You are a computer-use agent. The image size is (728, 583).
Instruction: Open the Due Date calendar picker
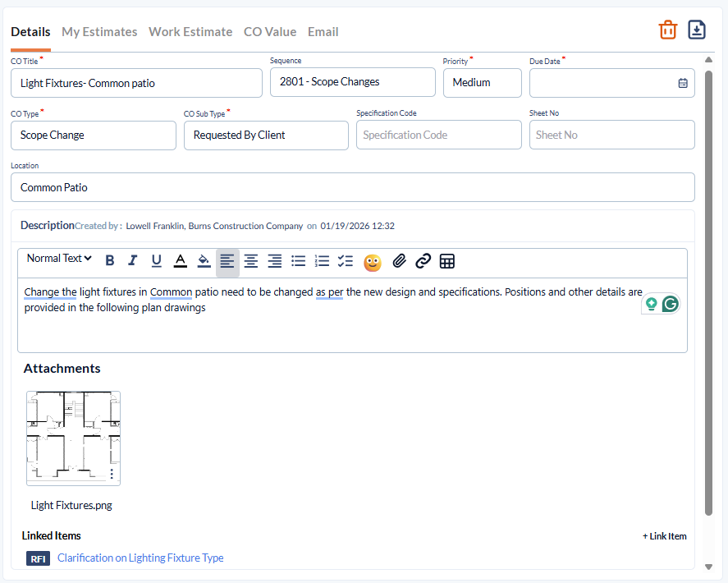pos(683,83)
